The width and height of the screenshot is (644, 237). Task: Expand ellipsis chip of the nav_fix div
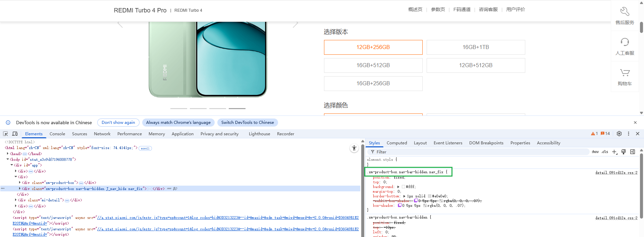150,189
